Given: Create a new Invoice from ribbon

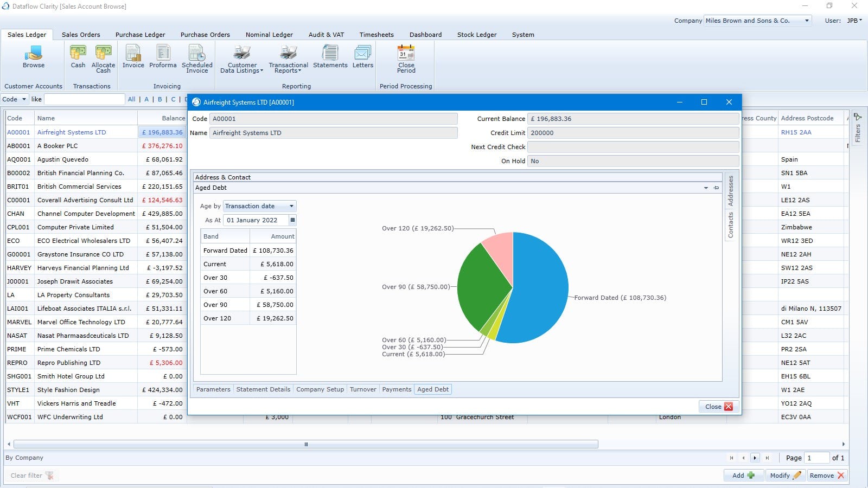Looking at the screenshot, I should (x=133, y=56).
